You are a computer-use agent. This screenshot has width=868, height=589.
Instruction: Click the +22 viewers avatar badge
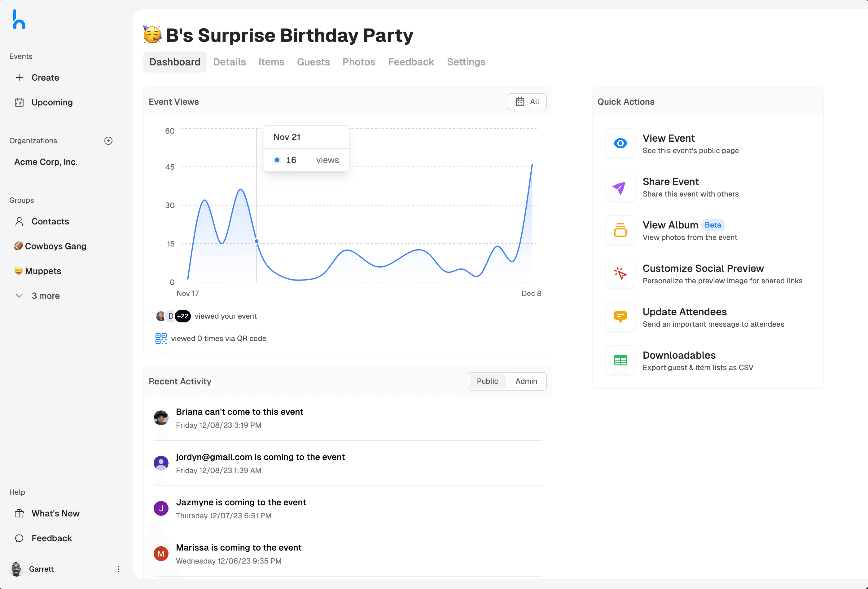click(183, 316)
